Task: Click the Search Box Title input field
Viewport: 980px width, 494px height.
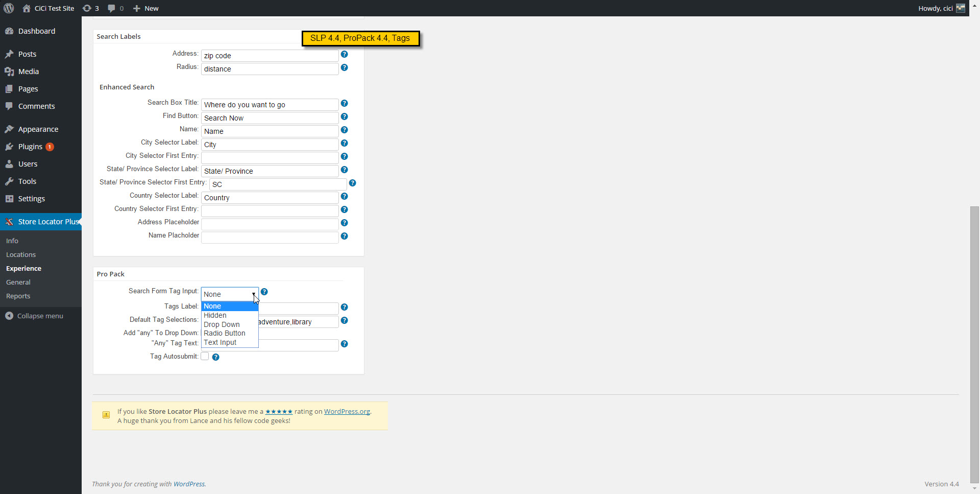Action: tap(269, 105)
